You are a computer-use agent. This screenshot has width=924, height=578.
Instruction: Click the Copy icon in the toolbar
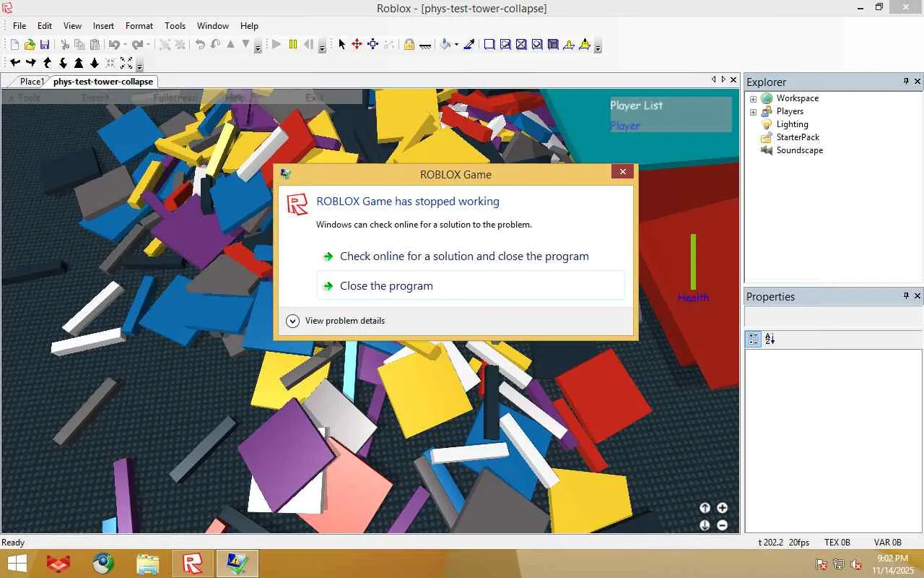coord(79,45)
